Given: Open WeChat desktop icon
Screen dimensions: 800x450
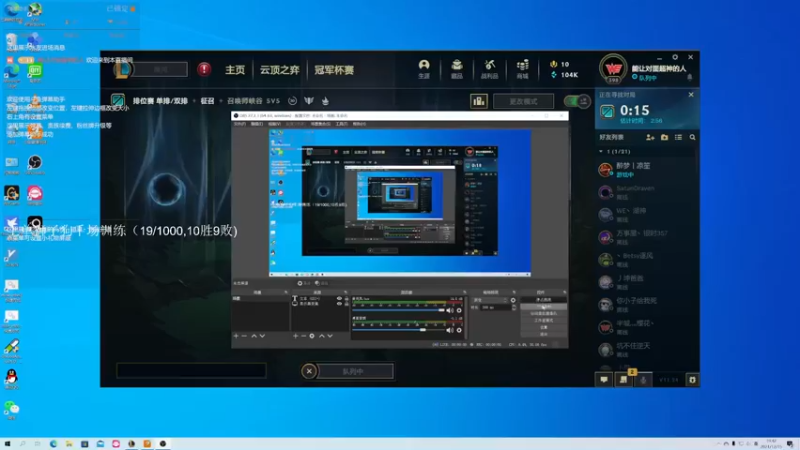Looking at the screenshot, I should click(11, 410).
